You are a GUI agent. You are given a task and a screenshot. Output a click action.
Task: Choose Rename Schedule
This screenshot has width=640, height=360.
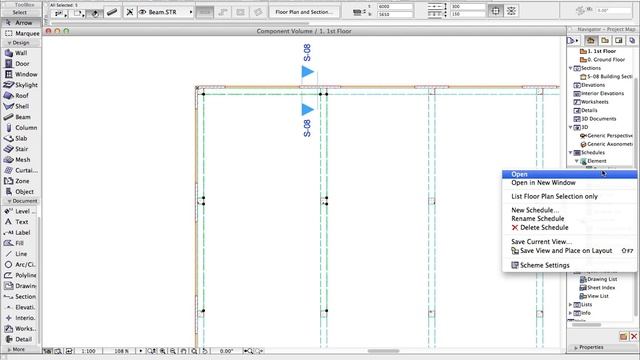coord(569,219)
